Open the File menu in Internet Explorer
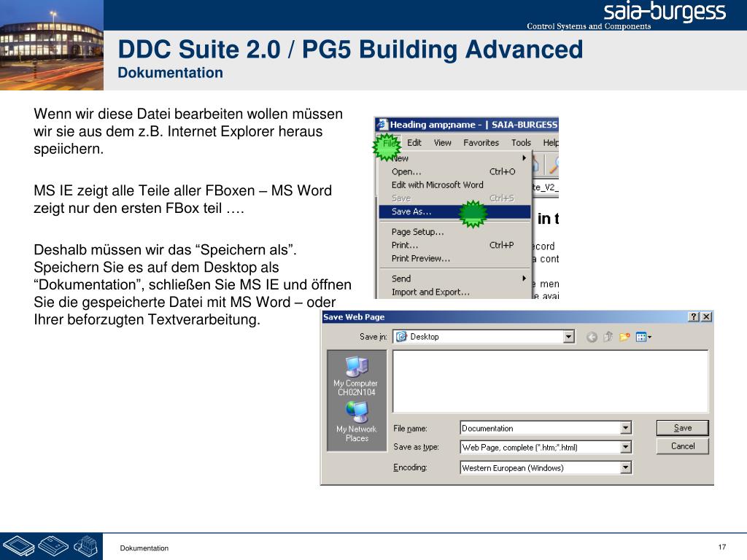This screenshot has height=560, width=747. 390,143
